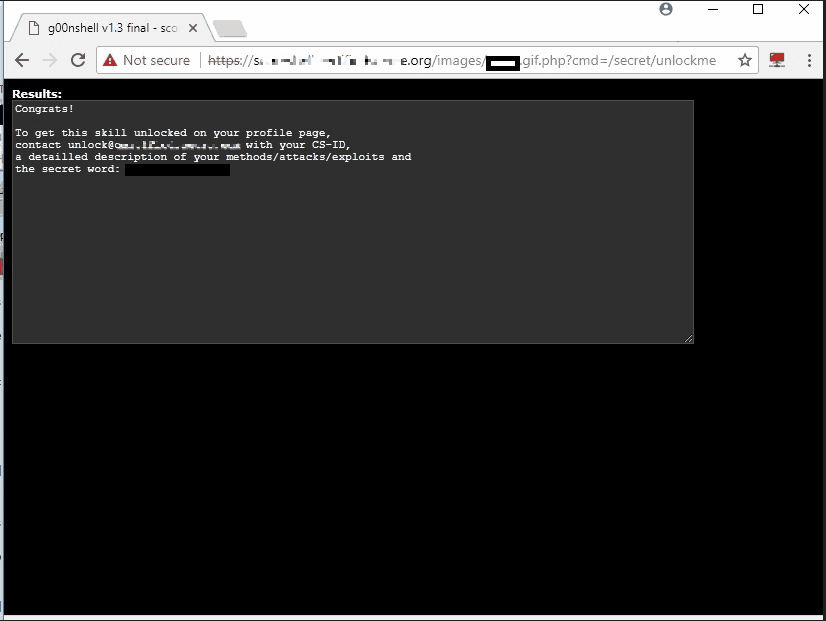The height and width of the screenshot is (621, 826).
Task: Close the g00nshell tab with its X
Action: (x=192, y=27)
